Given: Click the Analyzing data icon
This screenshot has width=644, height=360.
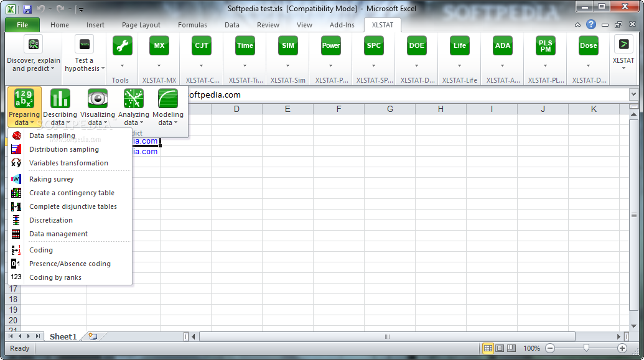Looking at the screenshot, I should pyautogui.click(x=134, y=99).
